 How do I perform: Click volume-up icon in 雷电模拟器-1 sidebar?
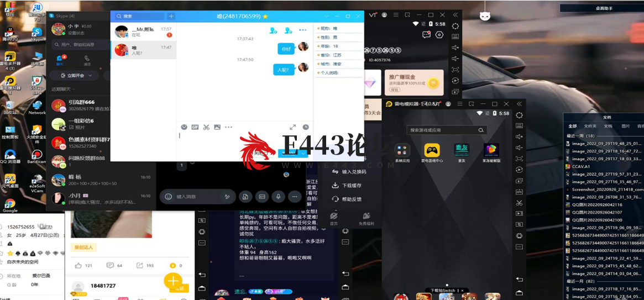click(x=520, y=136)
